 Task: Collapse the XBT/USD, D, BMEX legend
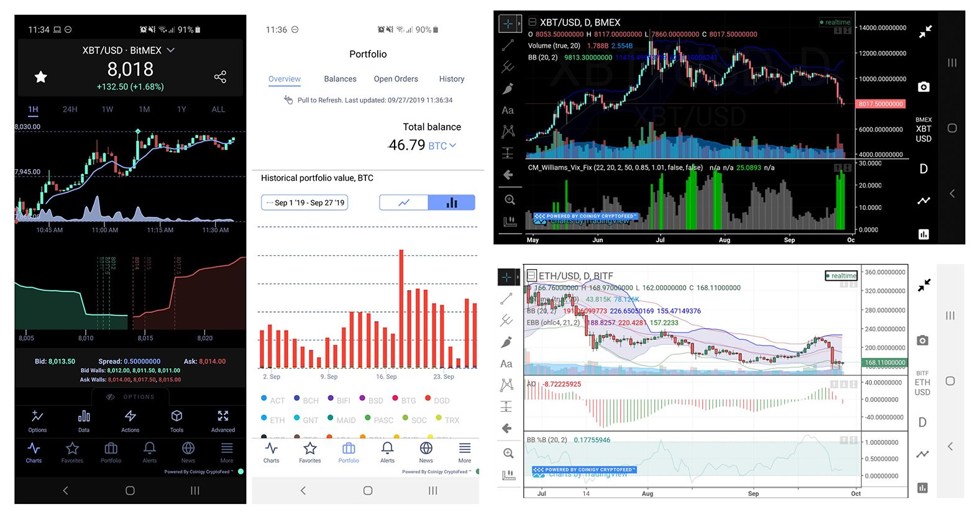point(533,22)
